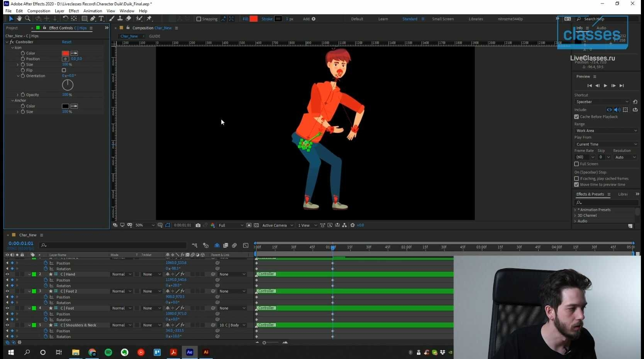644x359 pixels.
Task: Open the preview Shortcut dropdown
Action: tap(602, 102)
